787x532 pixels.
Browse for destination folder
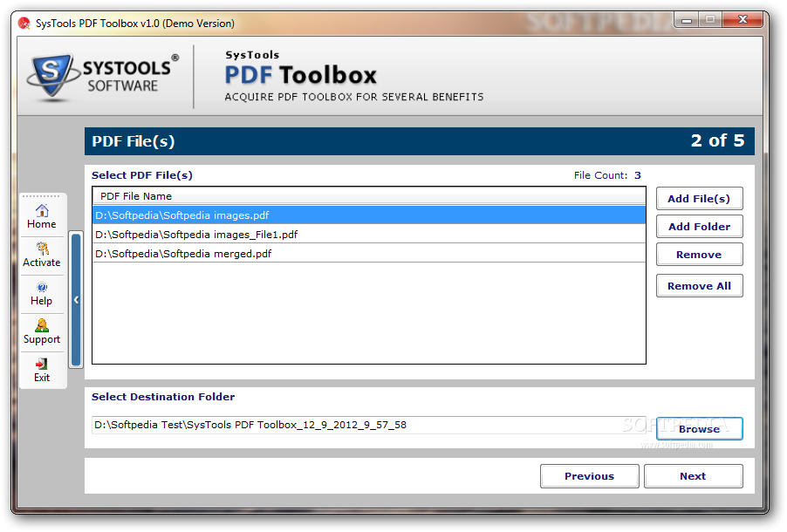pos(699,429)
